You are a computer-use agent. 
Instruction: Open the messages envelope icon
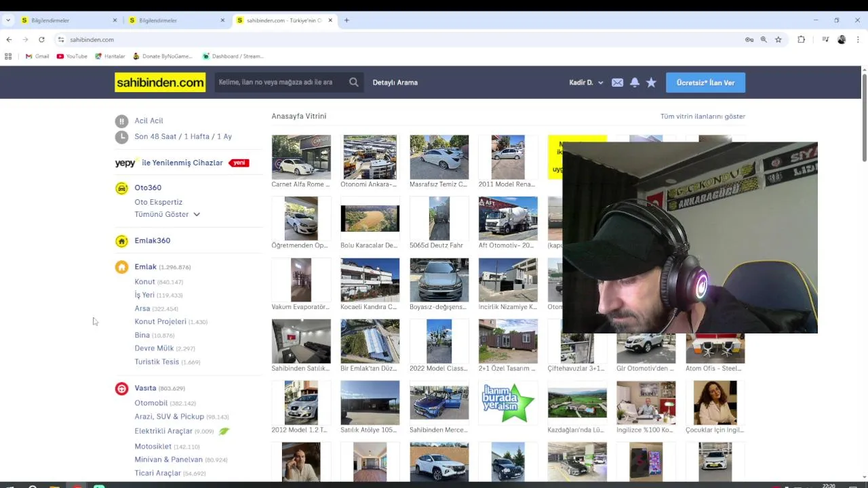point(617,83)
